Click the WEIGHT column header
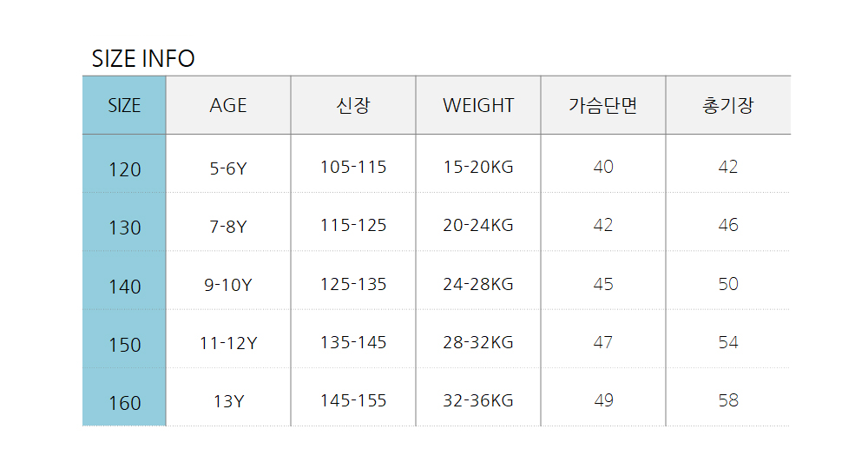The width and height of the screenshot is (868, 462). [478, 105]
